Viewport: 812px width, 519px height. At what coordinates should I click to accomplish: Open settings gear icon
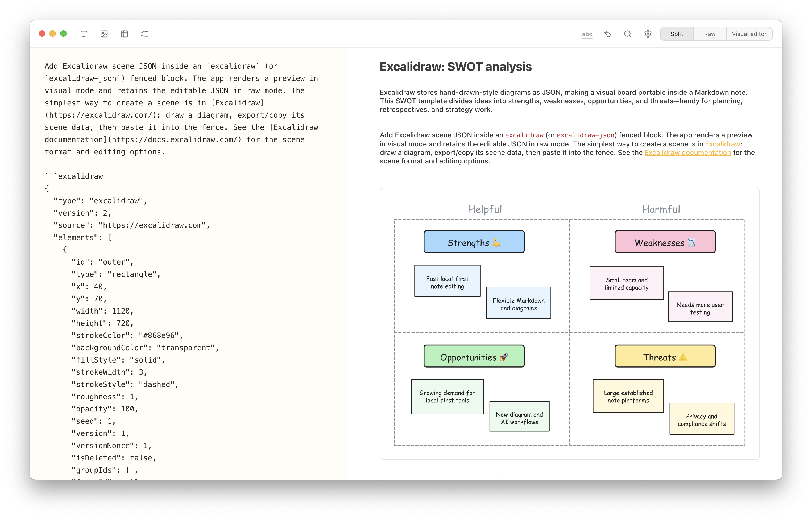[648, 34]
